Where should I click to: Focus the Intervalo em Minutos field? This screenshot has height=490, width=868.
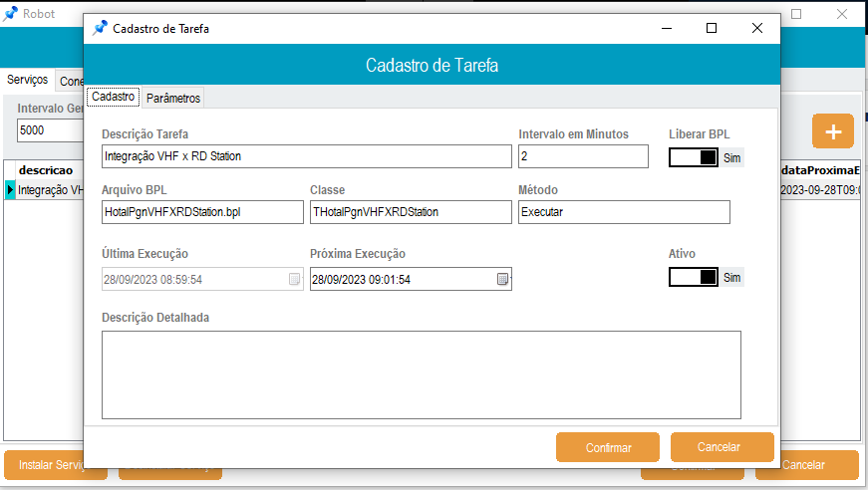583,156
